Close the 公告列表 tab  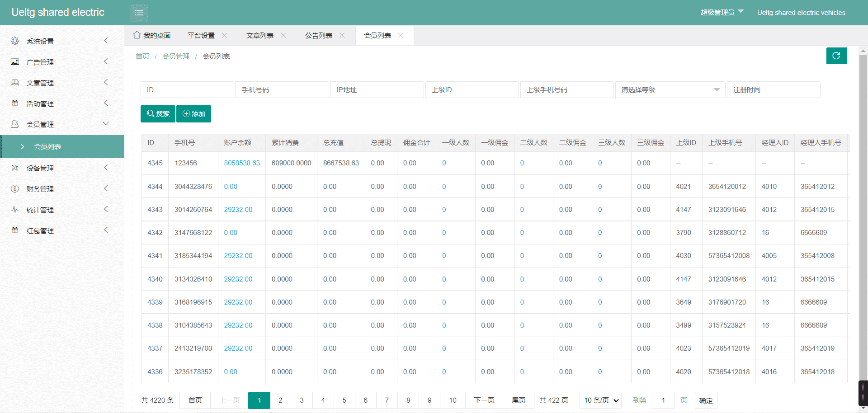tap(342, 35)
